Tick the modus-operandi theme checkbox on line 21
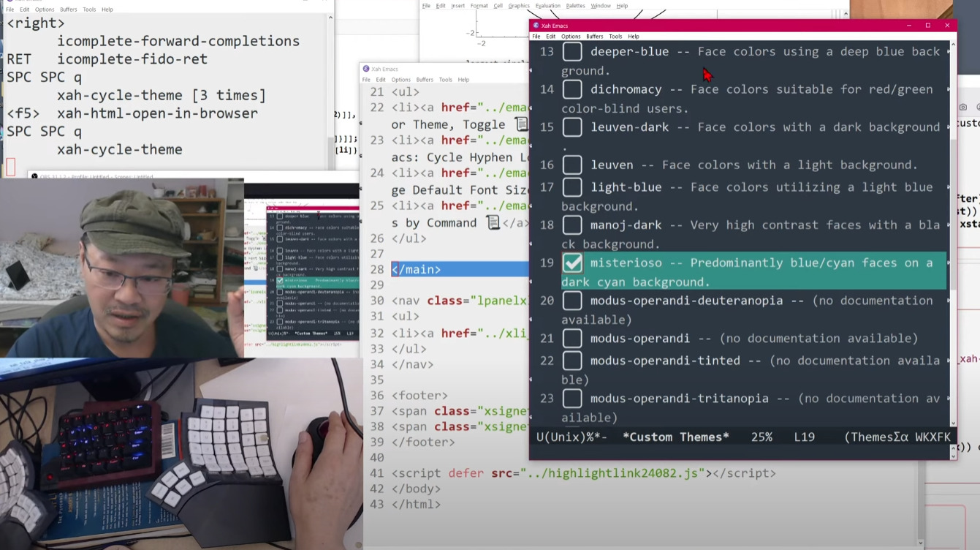 tap(572, 339)
